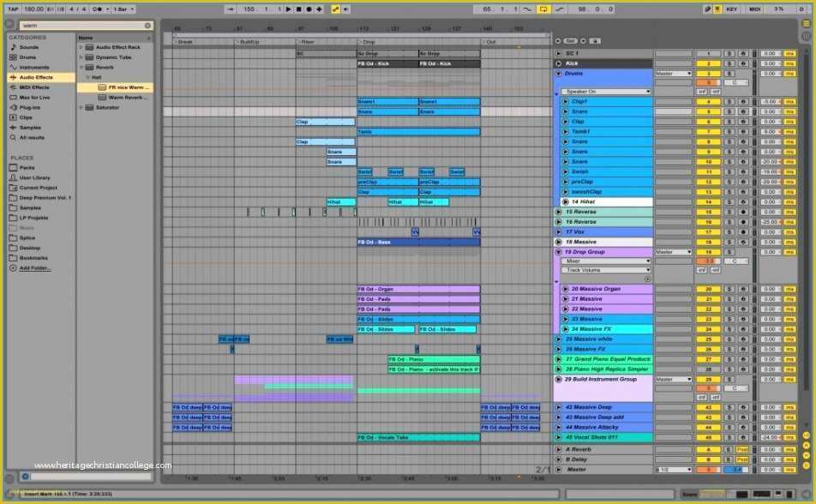Expand Saturator folder

[81, 108]
